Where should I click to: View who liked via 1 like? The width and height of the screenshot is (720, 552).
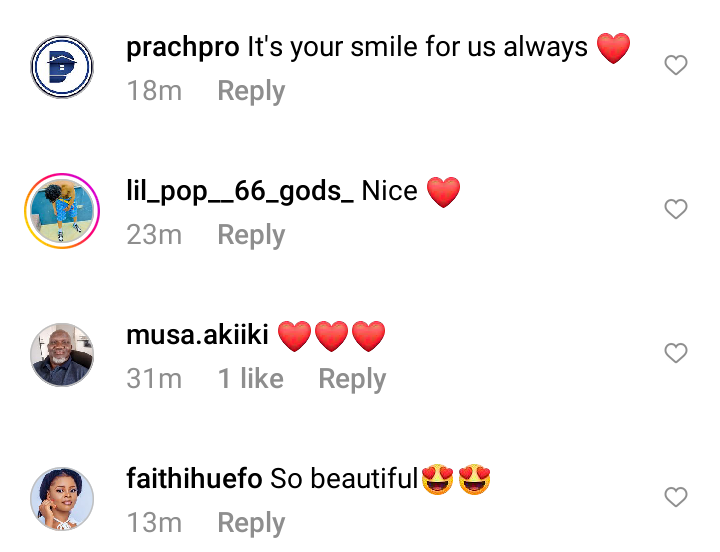coord(251,378)
